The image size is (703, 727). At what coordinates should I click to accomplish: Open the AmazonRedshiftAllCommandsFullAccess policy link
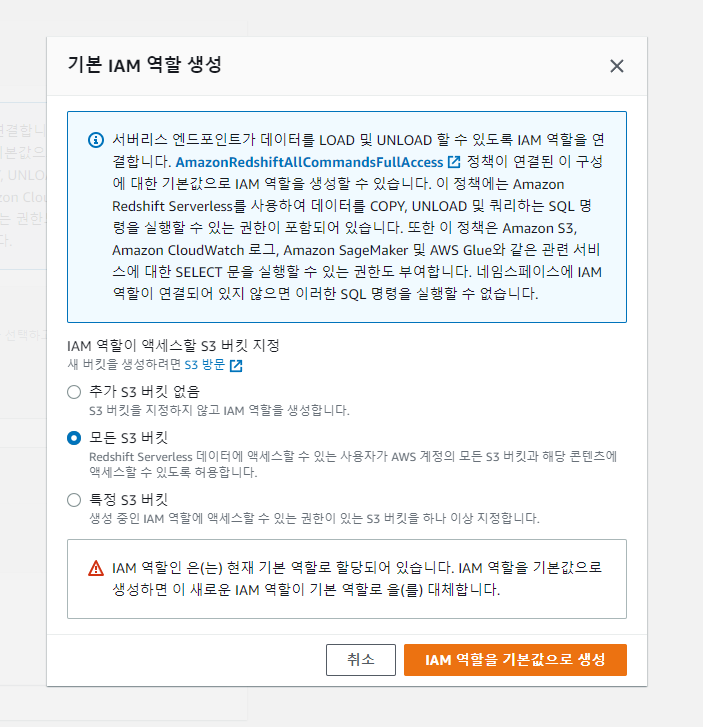[x=310, y=162]
